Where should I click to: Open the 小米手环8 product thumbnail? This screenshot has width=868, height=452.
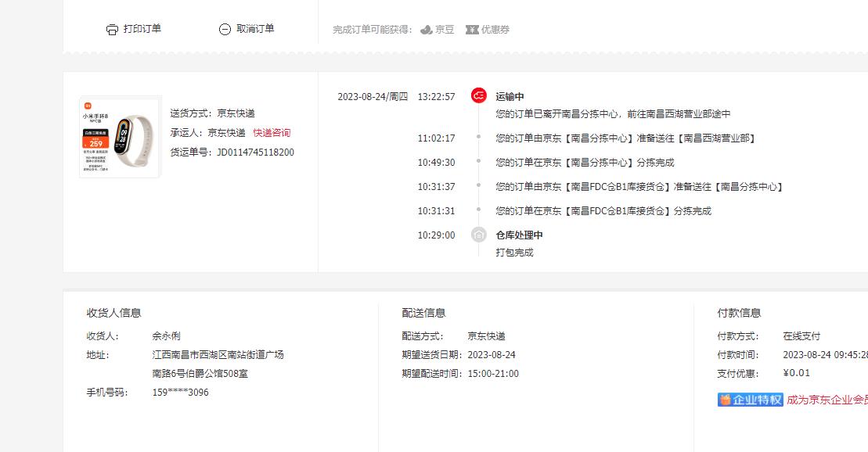121,137
